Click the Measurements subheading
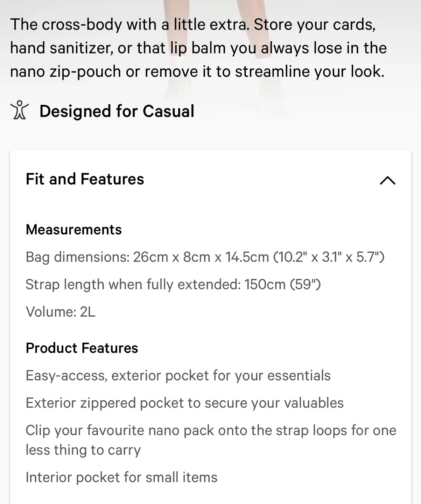Viewport: 421px width, 504px height. coord(73,230)
